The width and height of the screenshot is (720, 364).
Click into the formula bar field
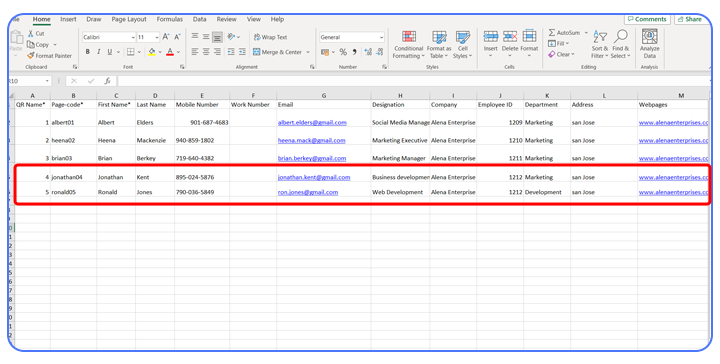pyautogui.click(x=413, y=81)
